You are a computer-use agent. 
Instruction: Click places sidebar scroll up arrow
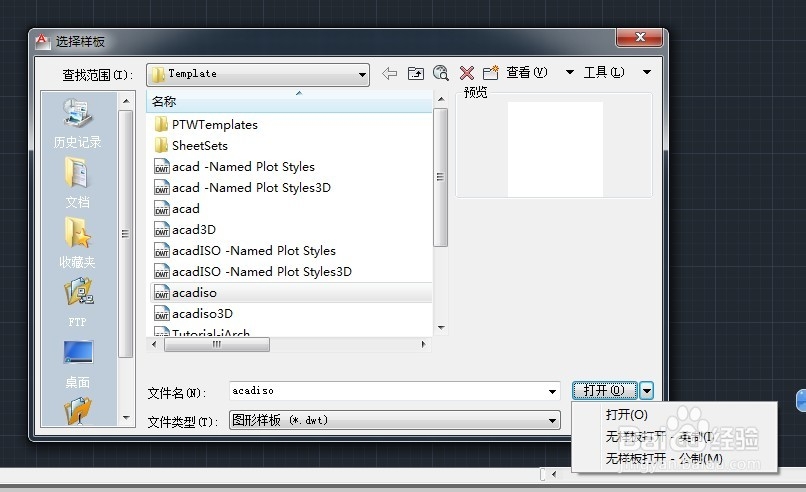[x=126, y=101]
